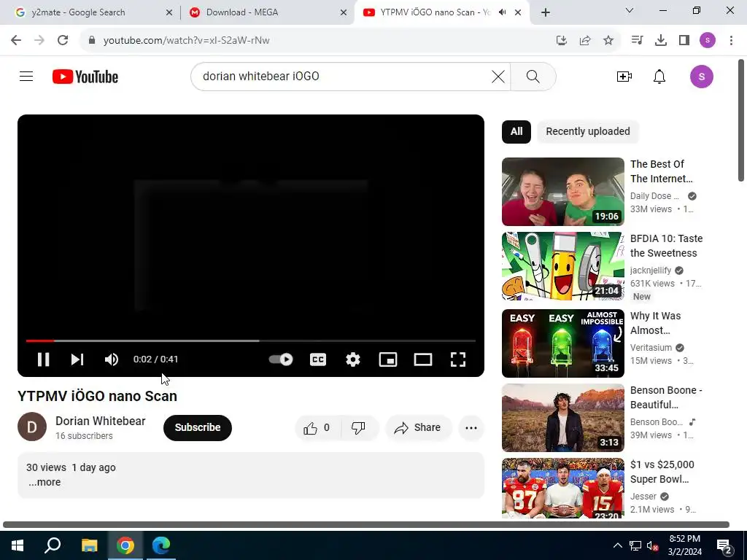Click the install app icon in address bar
The width and height of the screenshot is (747, 560).
(561, 41)
